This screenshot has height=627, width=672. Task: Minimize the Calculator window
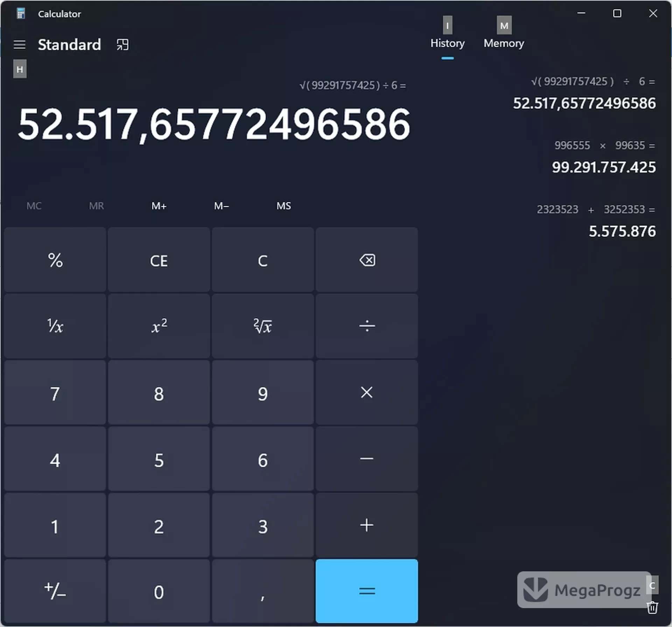click(581, 13)
